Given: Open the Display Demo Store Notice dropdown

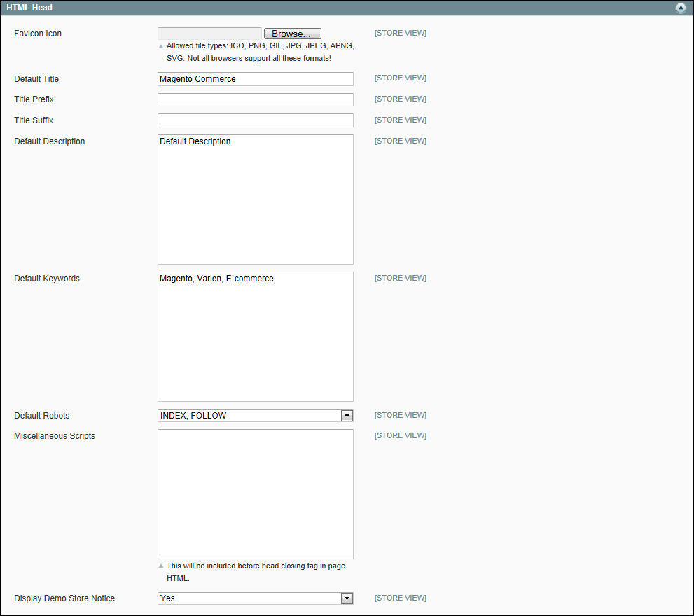Looking at the screenshot, I should (256, 598).
